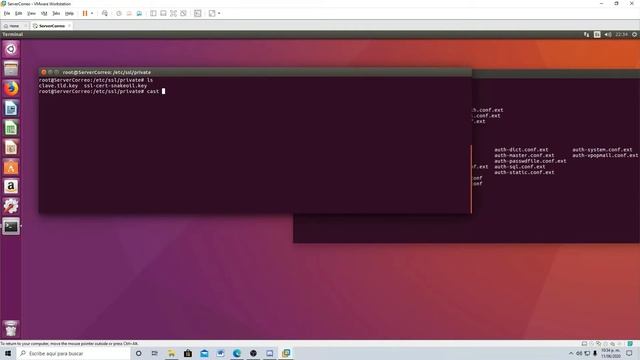Open Microsoft Store from the taskbar
This screenshot has height=360, width=640.
[188, 353]
